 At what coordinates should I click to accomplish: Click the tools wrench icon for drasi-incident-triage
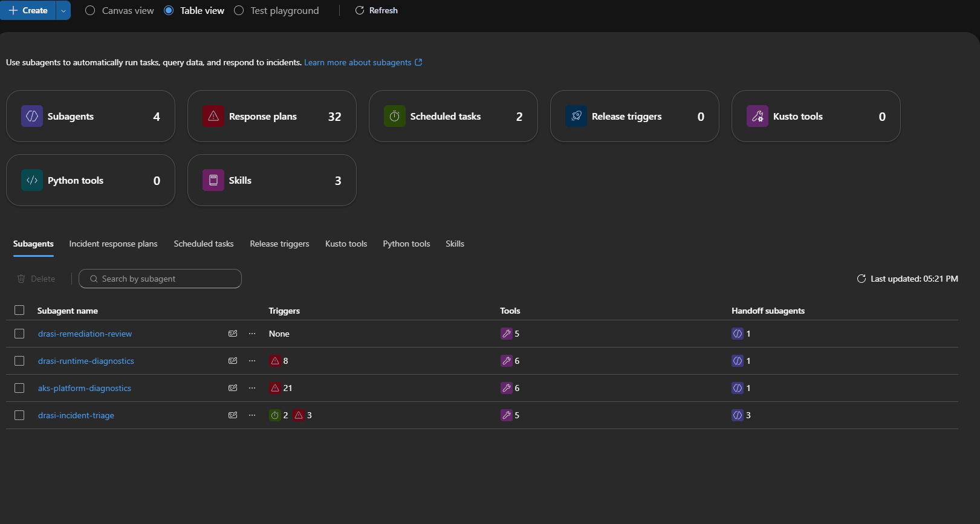507,415
